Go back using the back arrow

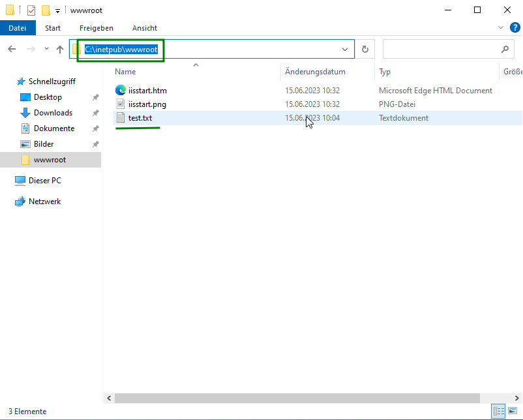(12, 48)
